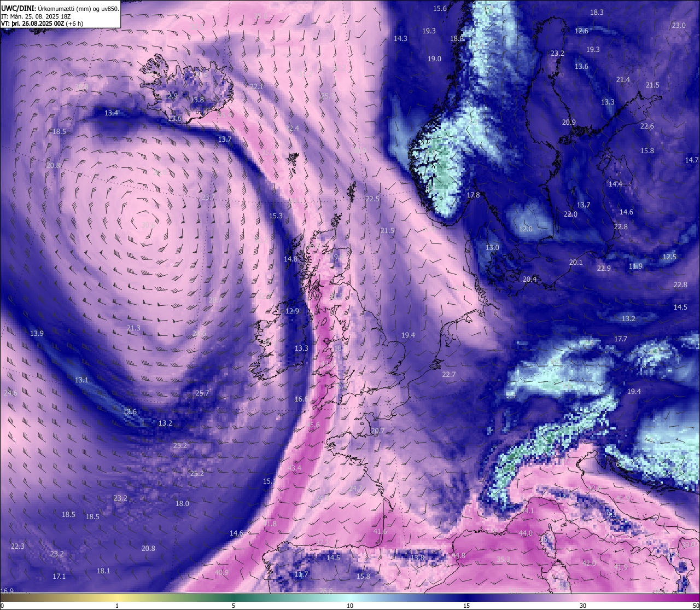Click the map value 22.7
700x610 pixels.
(448, 374)
